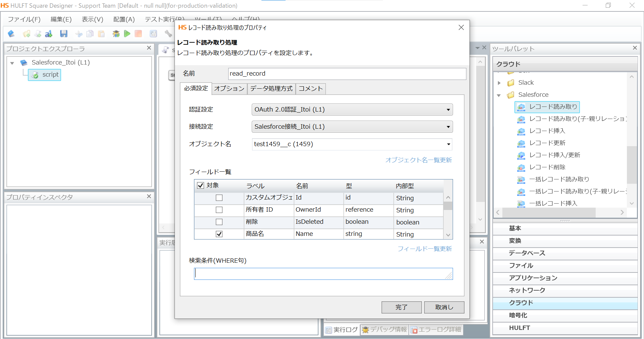This screenshot has width=644, height=339.
Task: Uncheck the Name field row checkbox
Action: tap(219, 234)
